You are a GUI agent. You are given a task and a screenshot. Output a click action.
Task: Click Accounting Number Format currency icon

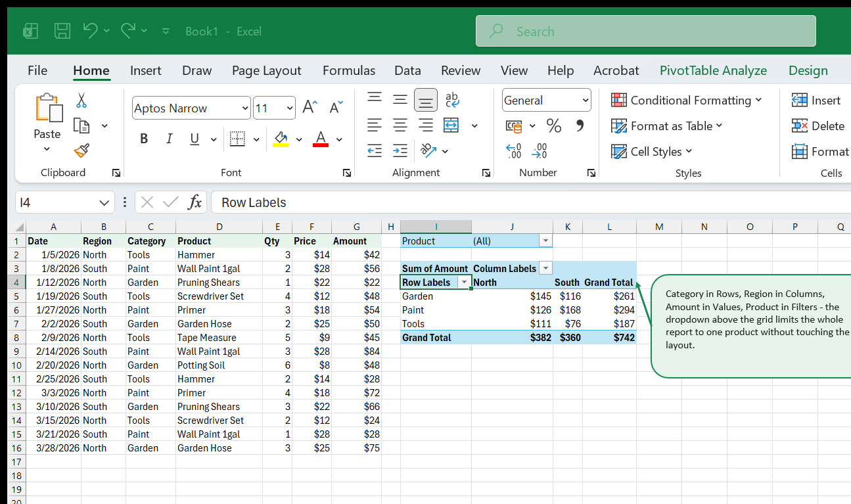(514, 126)
